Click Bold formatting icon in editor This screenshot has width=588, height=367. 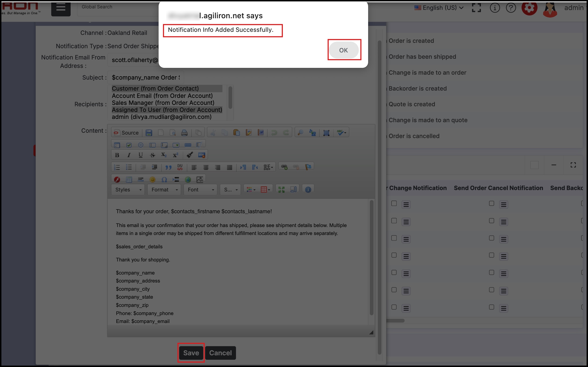point(117,155)
